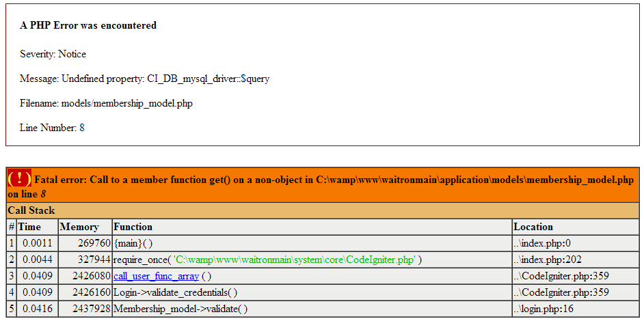Select the Login->validate_credentials() entry
This screenshot has width=644, height=321.
tap(175, 292)
